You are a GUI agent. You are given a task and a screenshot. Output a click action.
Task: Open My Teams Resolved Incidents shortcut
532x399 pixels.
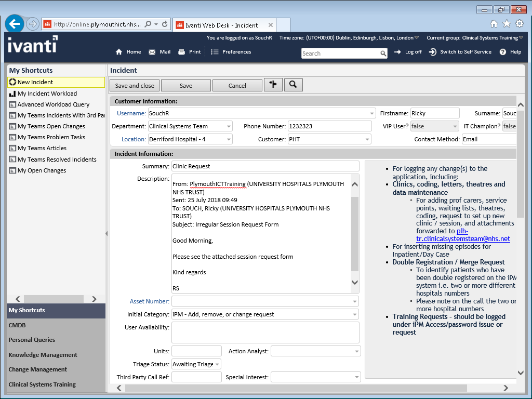pos(57,159)
